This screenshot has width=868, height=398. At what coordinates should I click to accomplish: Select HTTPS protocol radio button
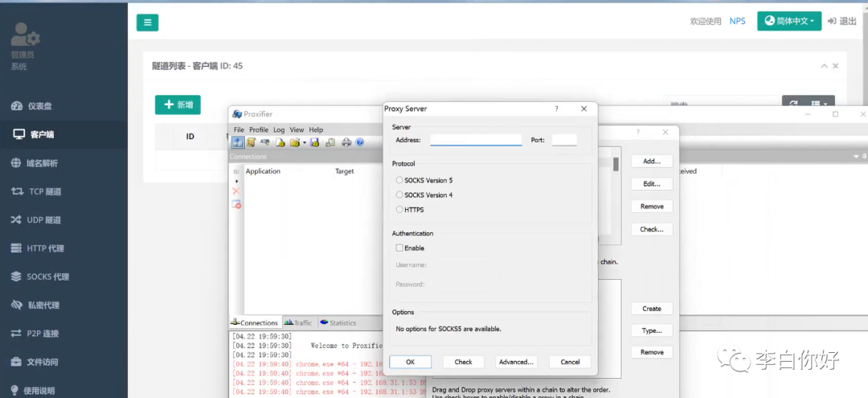(410, 210)
